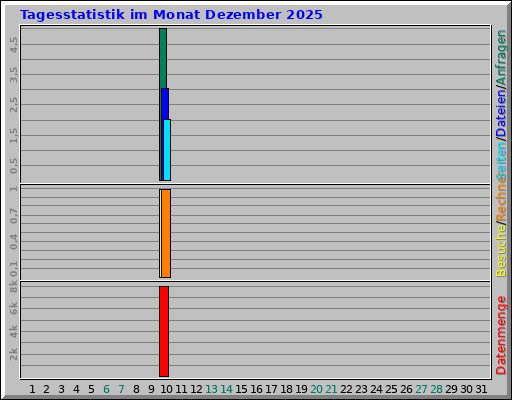Click the Rechner legend label
Screen dimensions: 512x400
coord(501,199)
